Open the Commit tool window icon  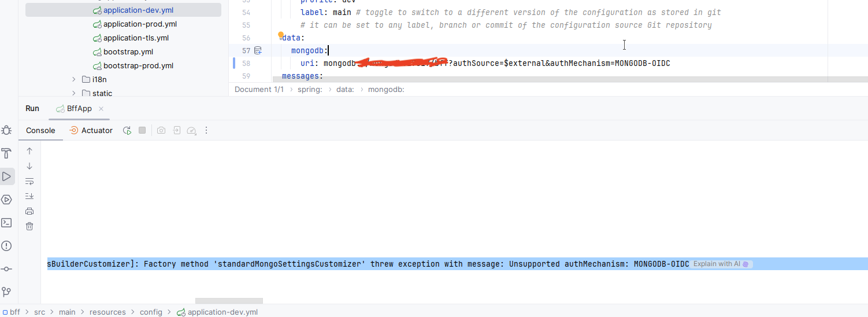coord(6,269)
